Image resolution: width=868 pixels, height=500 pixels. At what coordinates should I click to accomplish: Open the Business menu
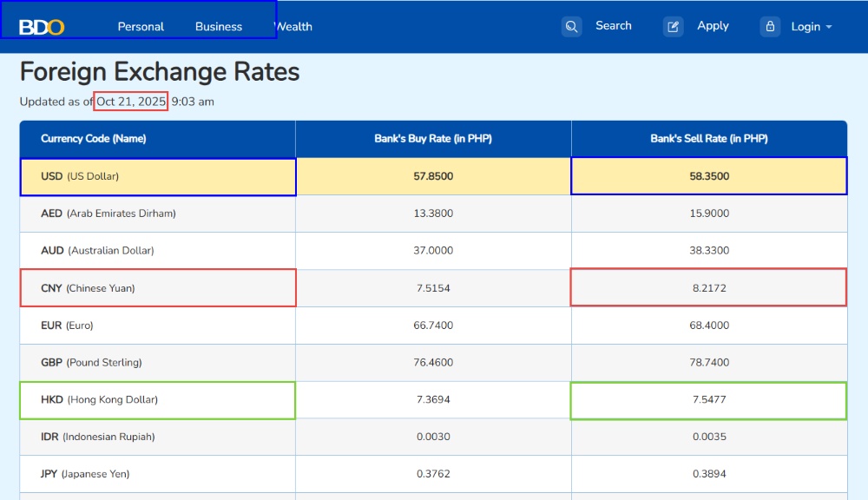tap(219, 27)
